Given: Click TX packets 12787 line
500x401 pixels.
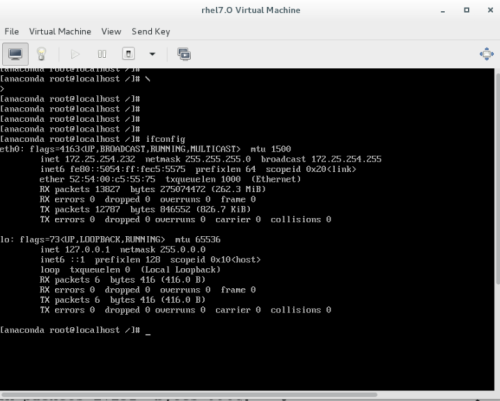Looking at the screenshot, I should coord(145,209).
